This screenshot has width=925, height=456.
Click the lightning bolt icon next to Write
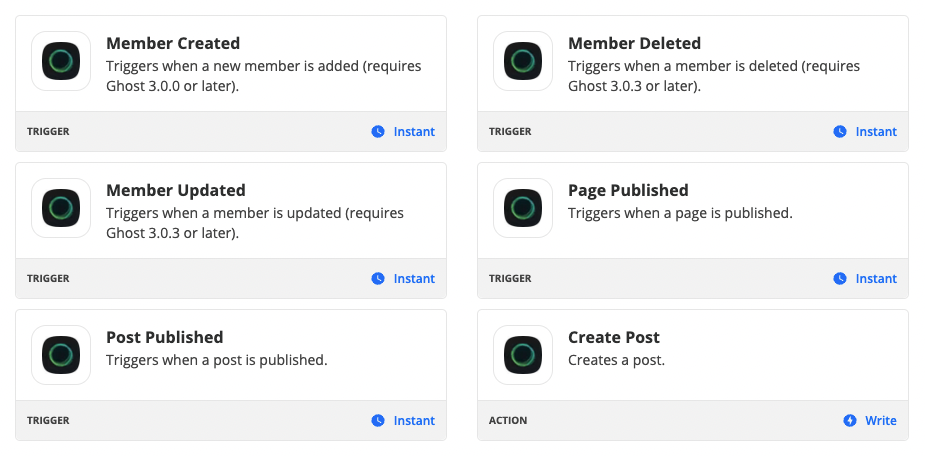[849, 421]
